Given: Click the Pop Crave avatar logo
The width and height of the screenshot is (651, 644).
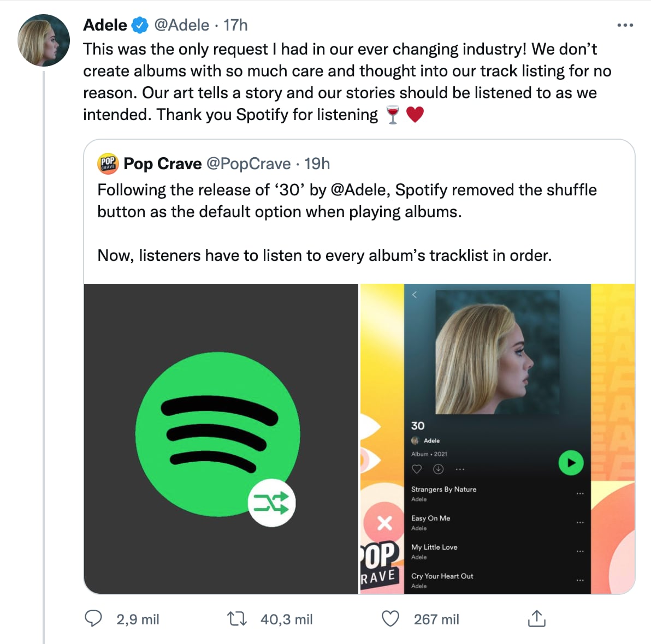Looking at the screenshot, I should pyautogui.click(x=108, y=164).
